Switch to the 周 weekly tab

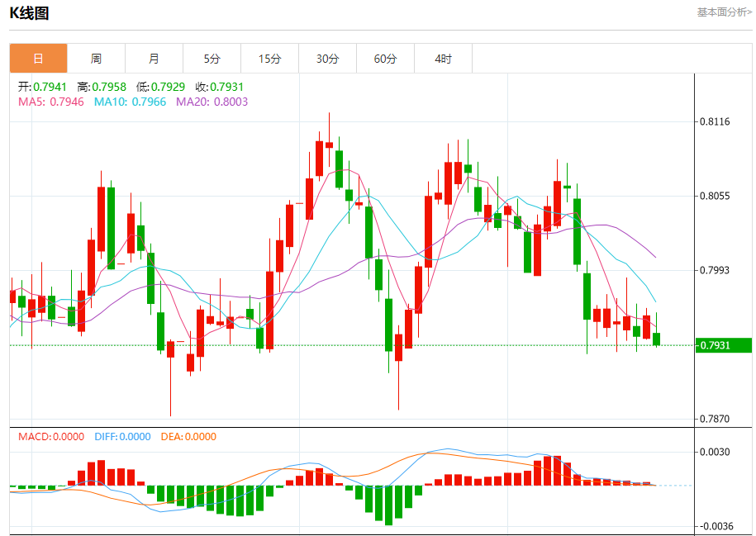(x=96, y=59)
